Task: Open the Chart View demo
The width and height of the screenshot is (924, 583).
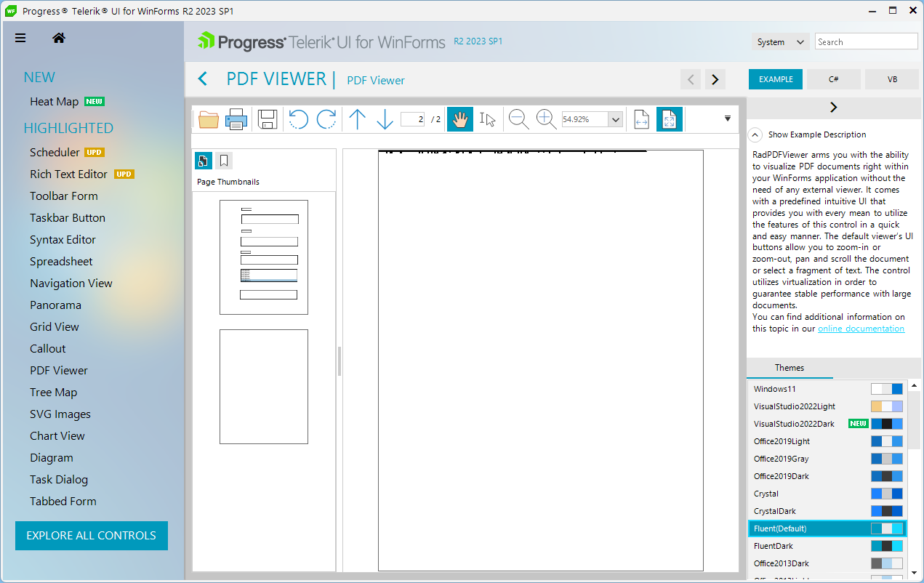Action: pos(57,436)
